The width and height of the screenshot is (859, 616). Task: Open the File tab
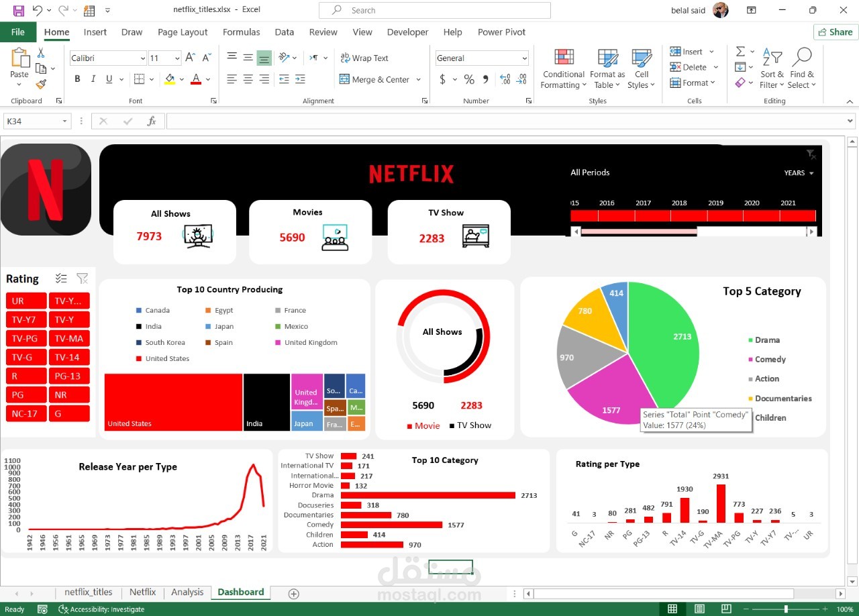tap(18, 32)
